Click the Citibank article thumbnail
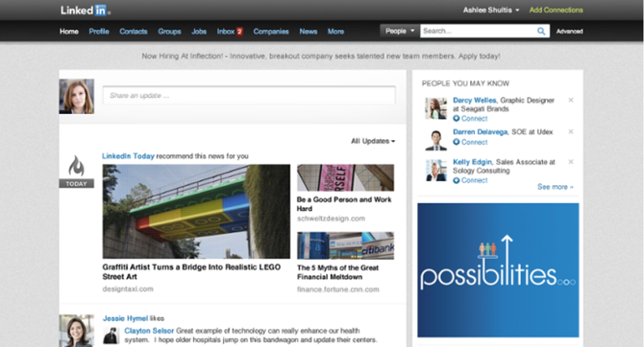The height and width of the screenshot is (347, 644). [x=345, y=246]
